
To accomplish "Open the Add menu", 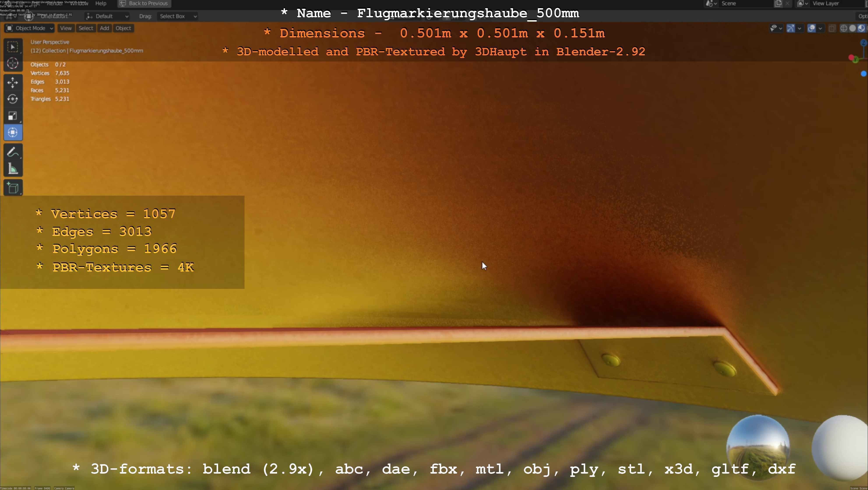I will (x=104, y=28).
